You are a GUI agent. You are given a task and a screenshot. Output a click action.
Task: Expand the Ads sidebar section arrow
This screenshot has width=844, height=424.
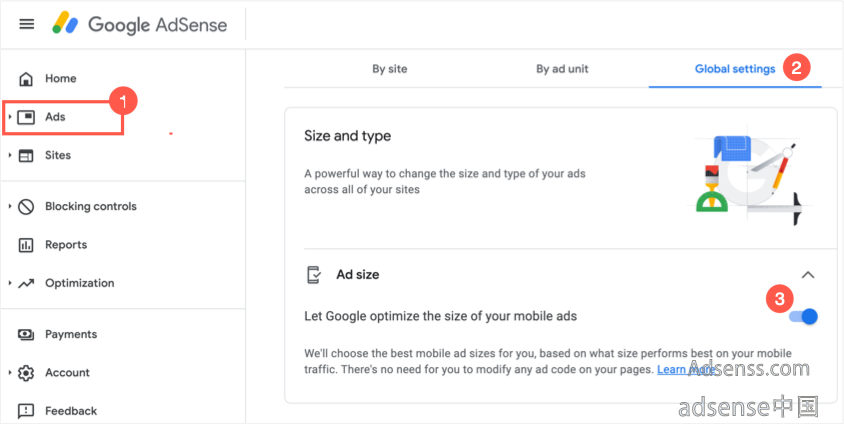click(x=10, y=117)
